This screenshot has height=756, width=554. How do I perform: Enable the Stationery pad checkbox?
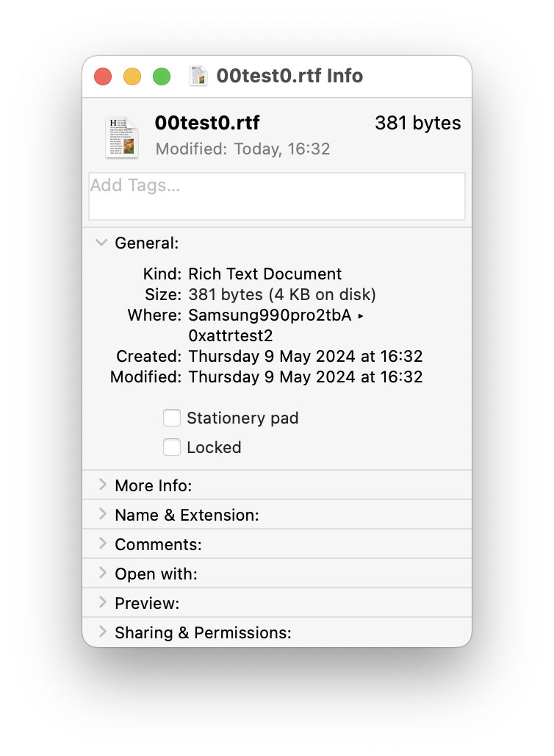171,418
